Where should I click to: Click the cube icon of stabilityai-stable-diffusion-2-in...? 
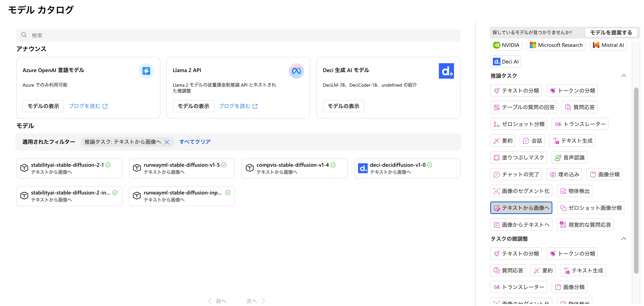tap(24, 196)
